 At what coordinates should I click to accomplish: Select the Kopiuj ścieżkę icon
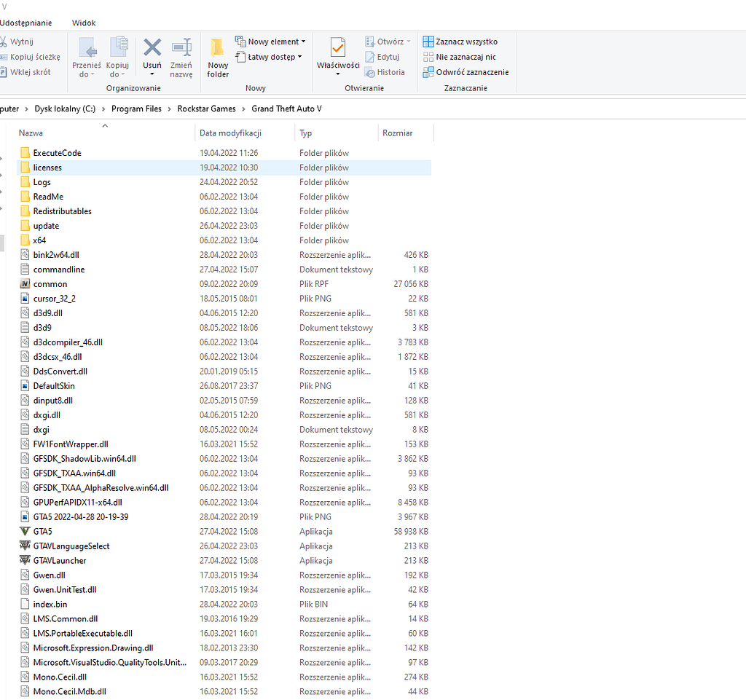click(10, 58)
